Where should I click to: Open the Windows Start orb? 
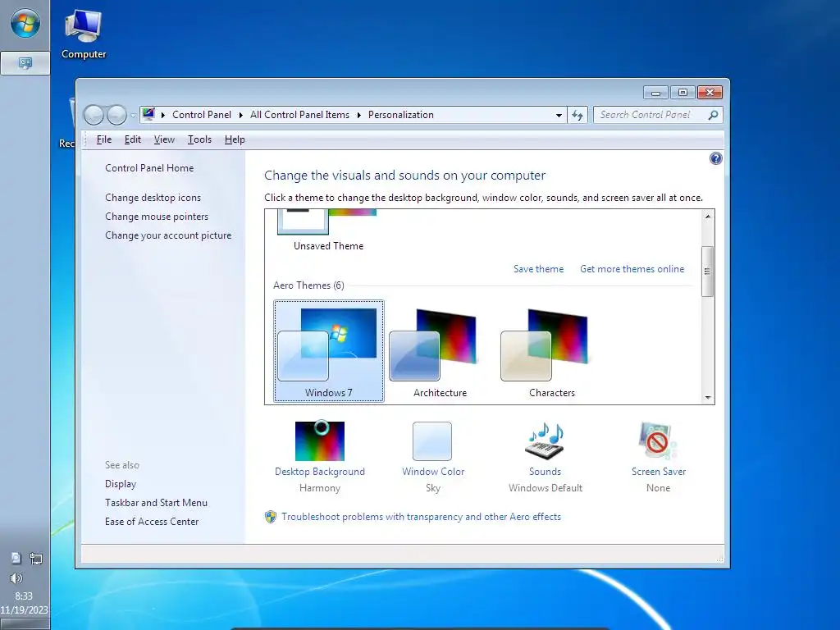pyautogui.click(x=25, y=24)
